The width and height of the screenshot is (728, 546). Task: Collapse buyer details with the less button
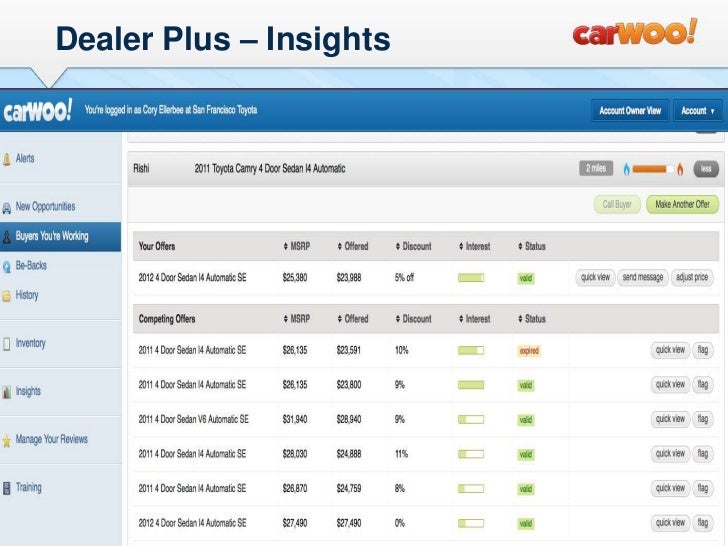click(706, 169)
